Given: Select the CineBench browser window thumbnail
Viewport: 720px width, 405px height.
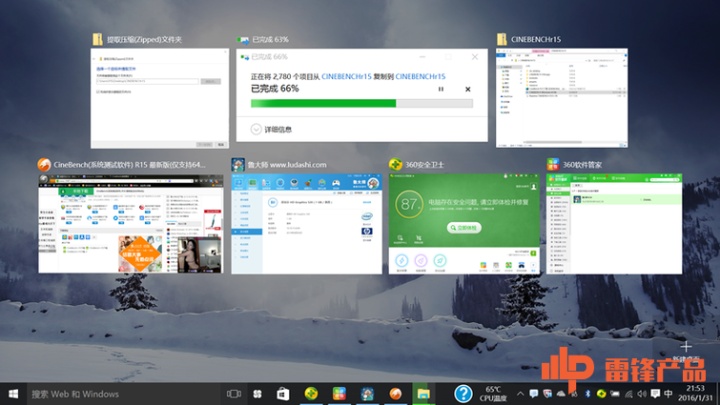Looking at the screenshot, I should tap(131, 223).
